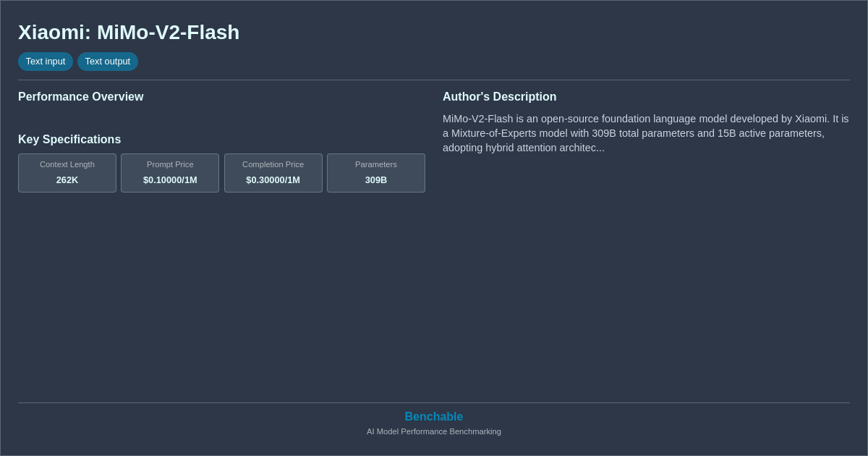The image size is (868, 456).
Task: Click the Key Specifications heading
Action: coord(69,140)
